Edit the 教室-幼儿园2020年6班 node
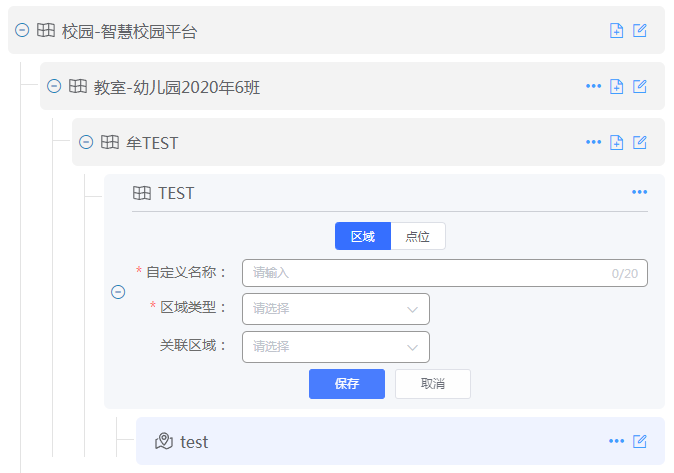Viewport: 674px width, 473px height. click(640, 87)
